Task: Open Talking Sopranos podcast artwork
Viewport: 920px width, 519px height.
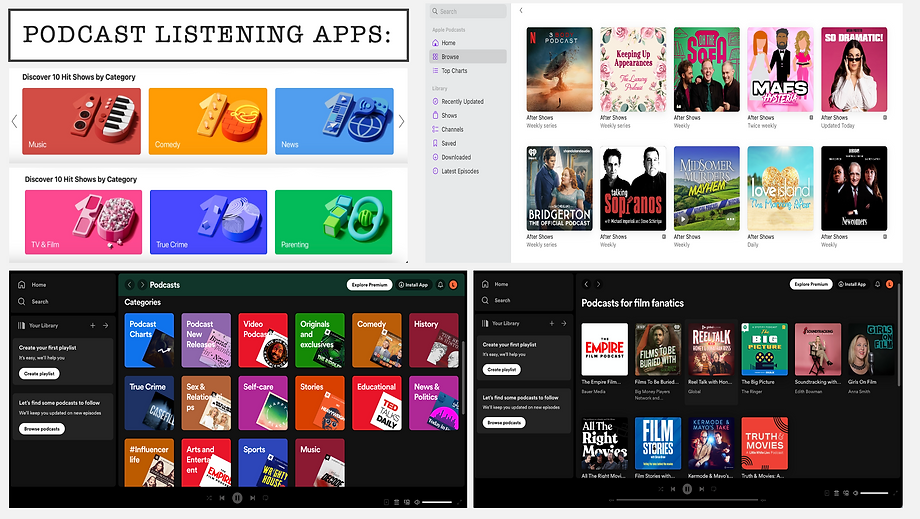Action: (x=633, y=188)
